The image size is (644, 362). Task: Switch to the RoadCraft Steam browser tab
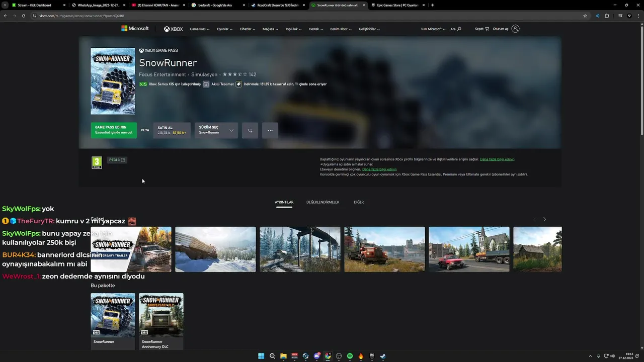[277, 5]
